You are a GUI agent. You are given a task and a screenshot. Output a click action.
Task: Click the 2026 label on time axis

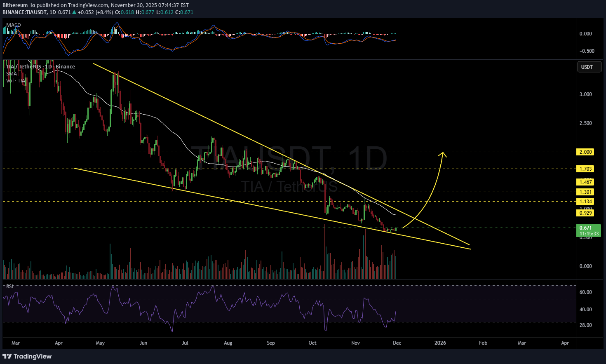click(x=440, y=343)
